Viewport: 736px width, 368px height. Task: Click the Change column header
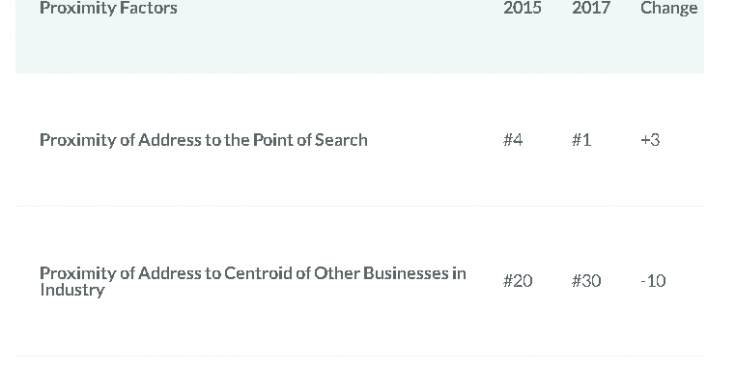click(x=669, y=8)
